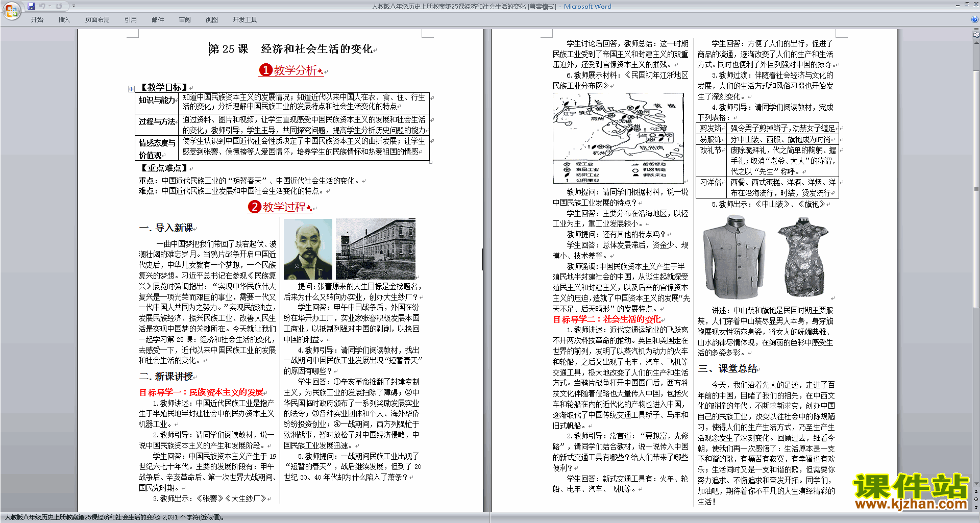Click the 三、课堂总结 heading
This screenshot has height=523, width=980.
[x=728, y=368]
